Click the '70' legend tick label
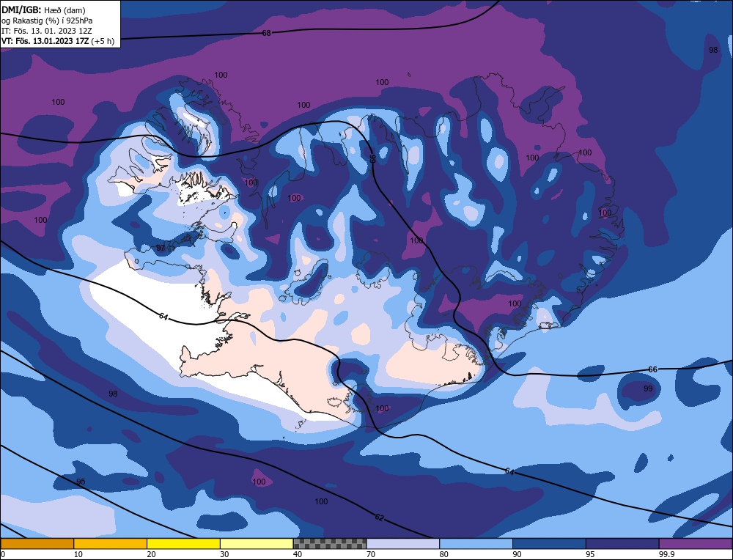This screenshot has height=560, width=733. (x=371, y=554)
